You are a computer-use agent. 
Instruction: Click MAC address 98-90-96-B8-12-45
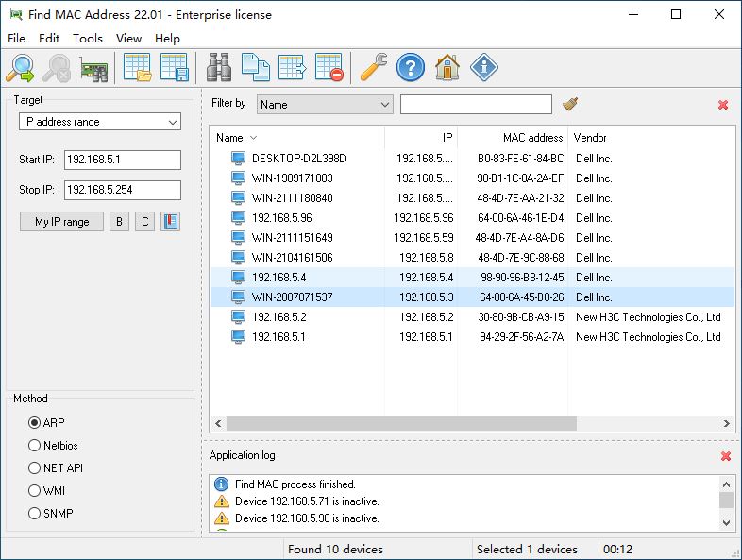point(522,278)
